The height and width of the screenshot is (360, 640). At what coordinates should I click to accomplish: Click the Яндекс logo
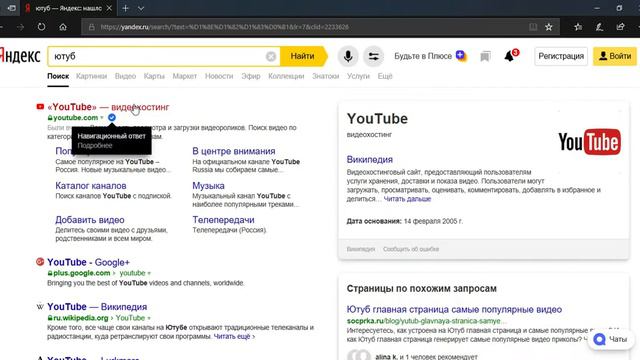pos(20,56)
